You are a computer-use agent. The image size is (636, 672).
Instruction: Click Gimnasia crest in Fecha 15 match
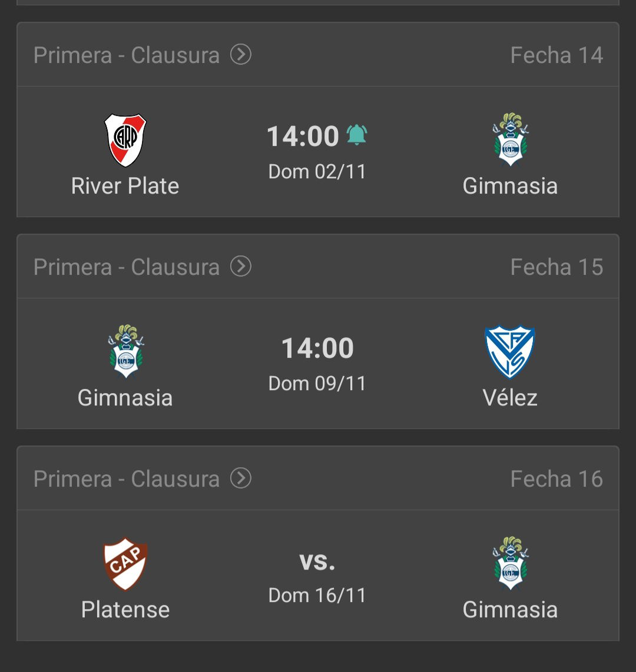pos(125,352)
